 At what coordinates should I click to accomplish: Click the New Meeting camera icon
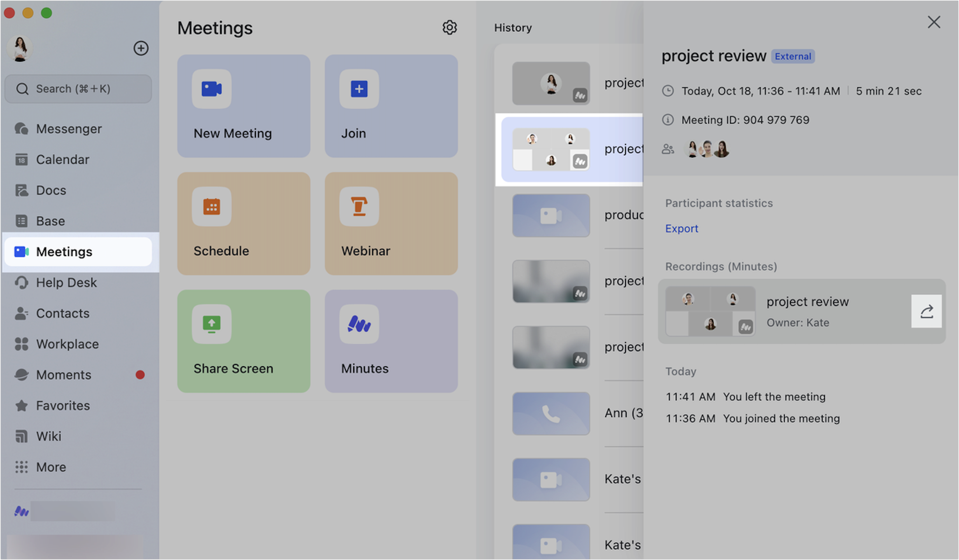tap(211, 89)
